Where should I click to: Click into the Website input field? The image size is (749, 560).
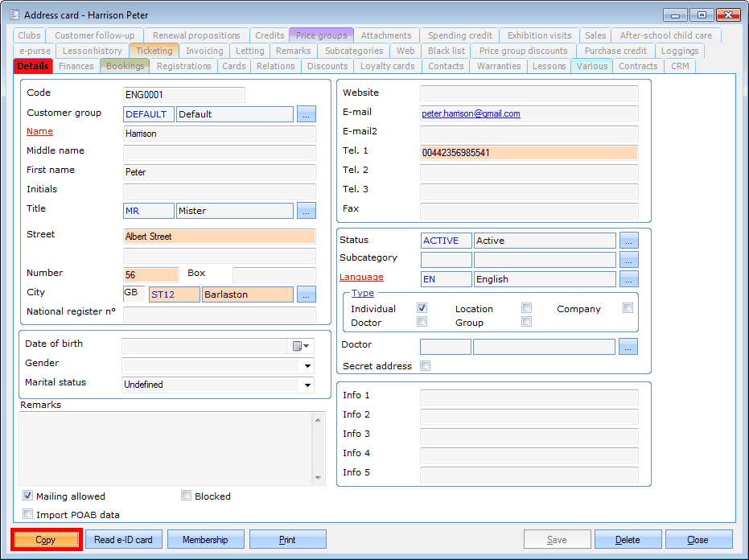[x=529, y=93]
